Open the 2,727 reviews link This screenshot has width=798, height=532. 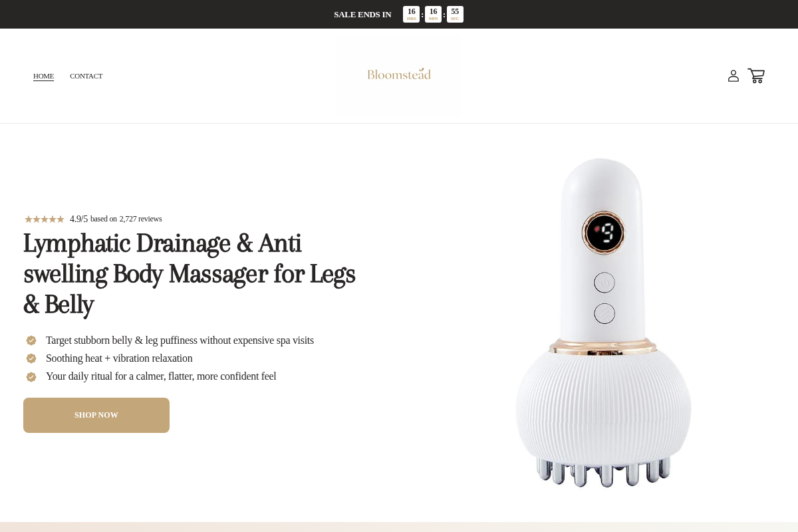[140, 219]
